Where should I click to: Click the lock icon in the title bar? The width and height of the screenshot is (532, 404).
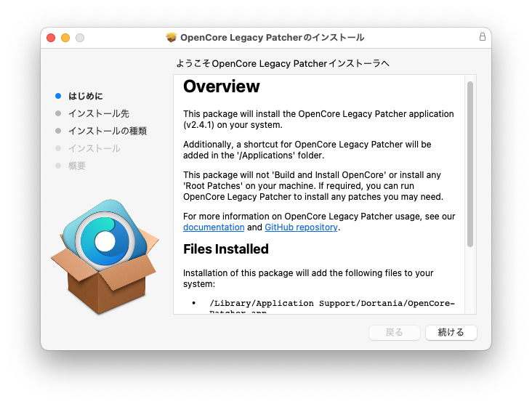click(483, 37)
